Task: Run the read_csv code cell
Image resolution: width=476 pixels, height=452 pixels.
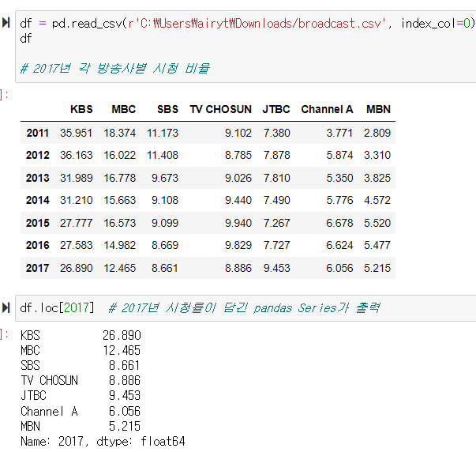Action: point(6,23)
